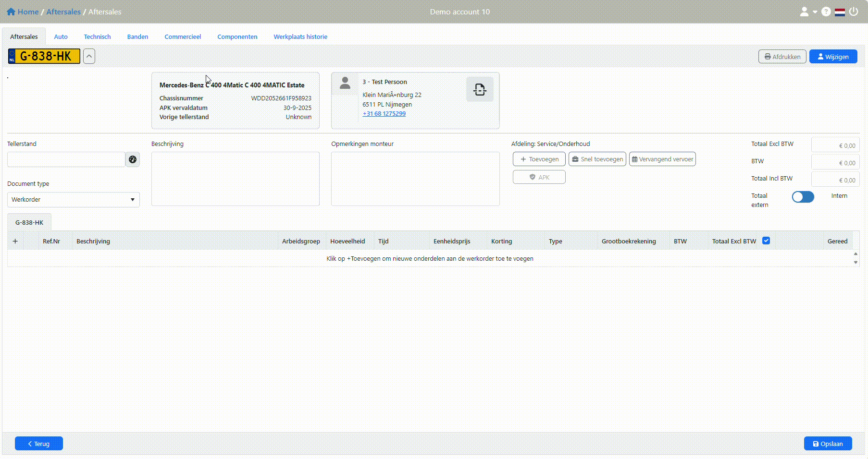Viewport: 868px width, 459px height.
Task: Flip the Totaal extern/Intern switch
Action: [x=803, y=197]
